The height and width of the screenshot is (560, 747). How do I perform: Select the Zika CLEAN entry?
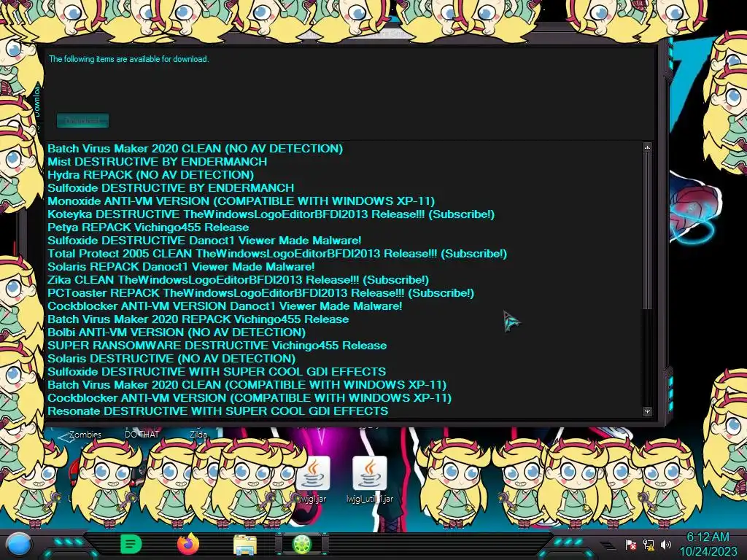238,280
